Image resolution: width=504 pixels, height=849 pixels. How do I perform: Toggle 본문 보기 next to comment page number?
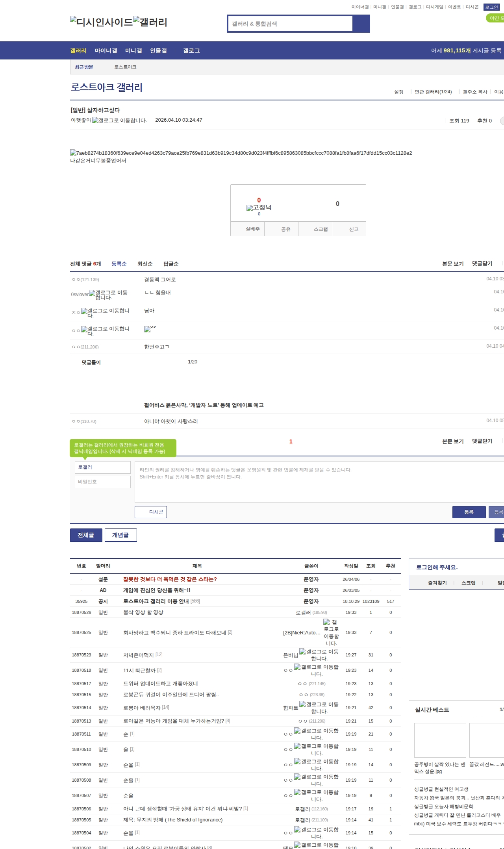coord(452,441)
